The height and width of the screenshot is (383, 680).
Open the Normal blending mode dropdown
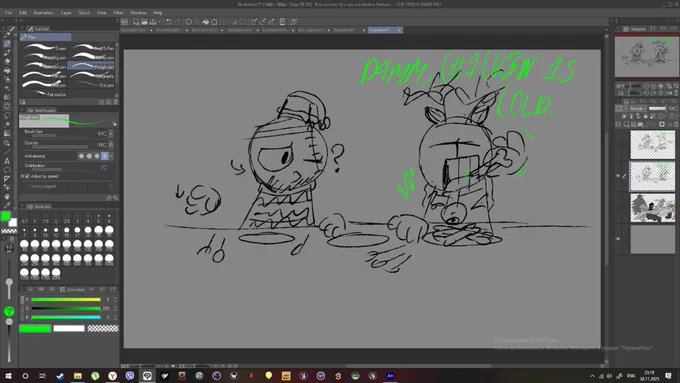[x=638, y=108]
